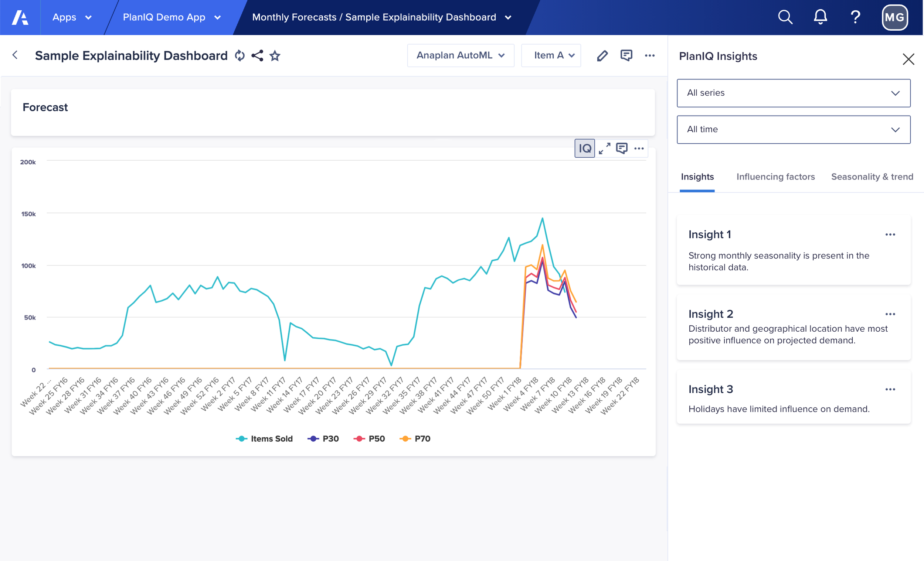This screenshot has width=924, height=561.
Task: Expand the All time dropdown
Action: point(793,129)
